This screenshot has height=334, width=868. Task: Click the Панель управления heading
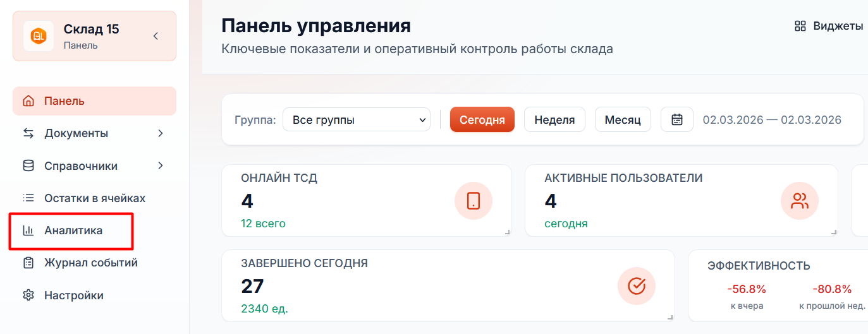316,26
